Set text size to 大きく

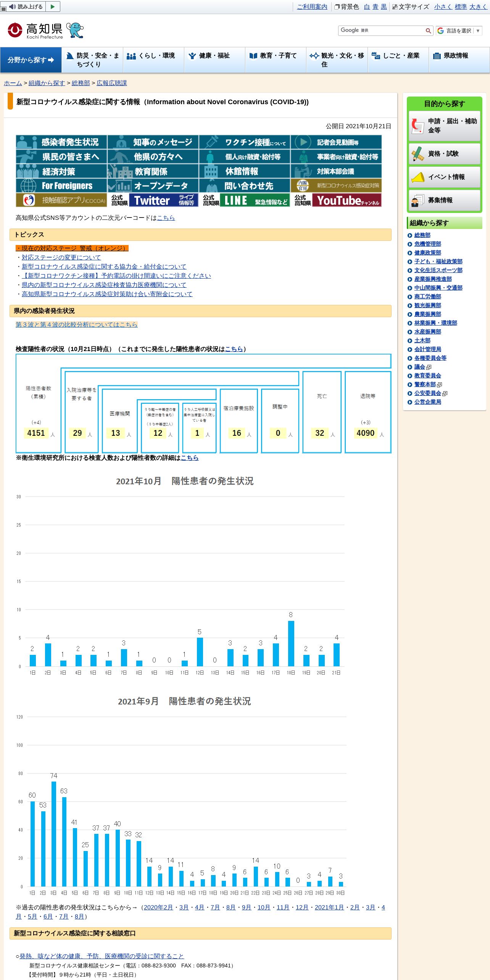pyautogui.click(x=479, y=6)
